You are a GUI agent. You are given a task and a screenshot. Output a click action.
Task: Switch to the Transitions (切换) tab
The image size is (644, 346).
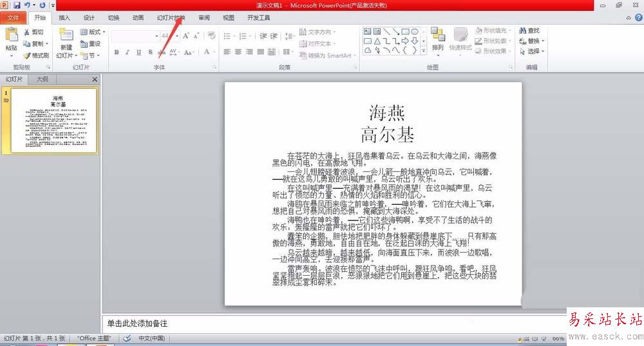114,17
